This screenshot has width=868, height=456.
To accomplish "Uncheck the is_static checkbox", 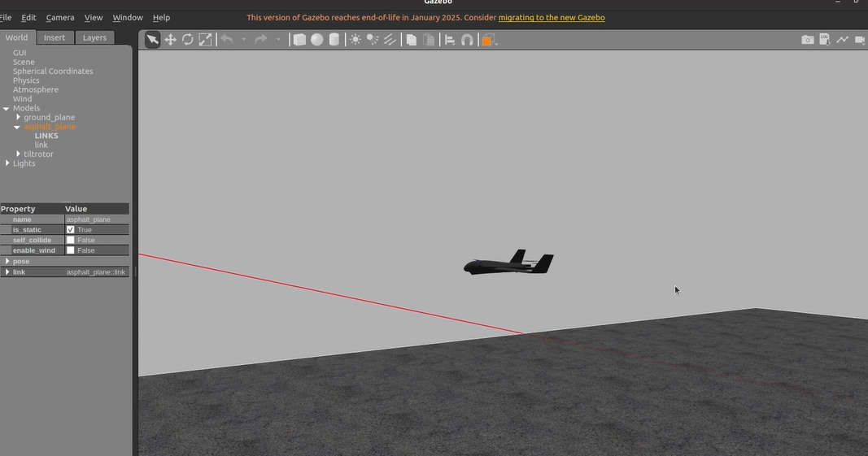I will click(71, 230).
